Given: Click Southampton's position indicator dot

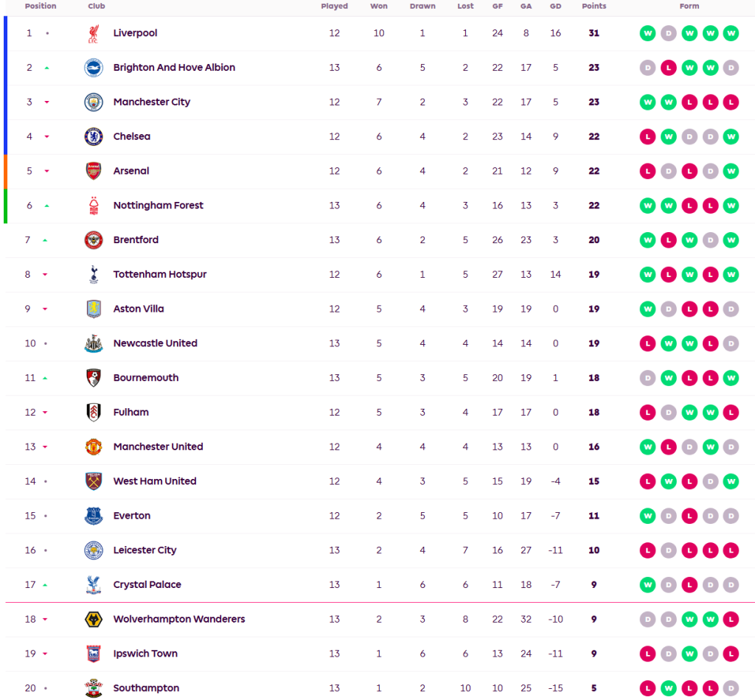Looking at the screenshot, I should (x=46, y=688).
